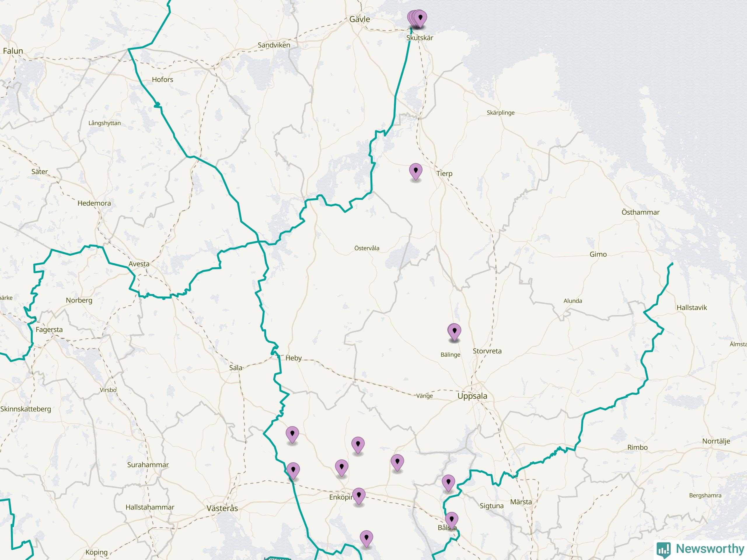Click the Rimbo town label

pos(638,447)
